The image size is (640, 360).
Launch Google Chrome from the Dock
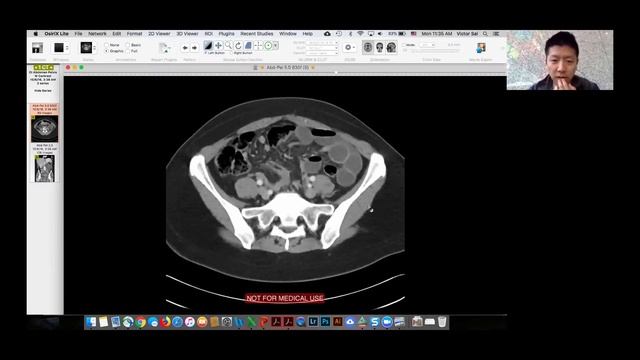(140, 322)
